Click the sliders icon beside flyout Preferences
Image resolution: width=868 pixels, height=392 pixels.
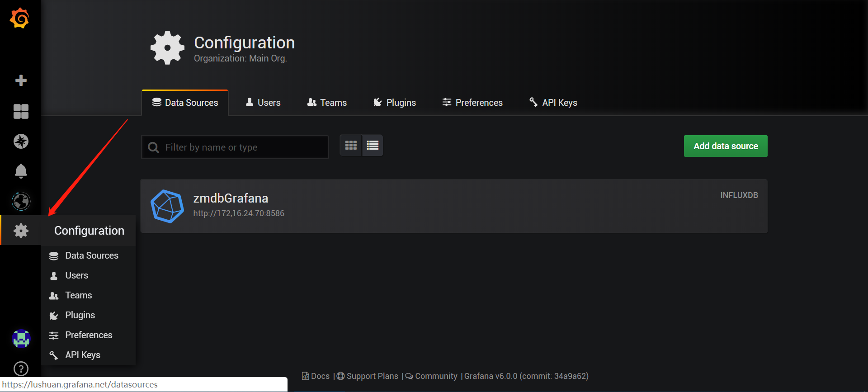pos(54,335)
